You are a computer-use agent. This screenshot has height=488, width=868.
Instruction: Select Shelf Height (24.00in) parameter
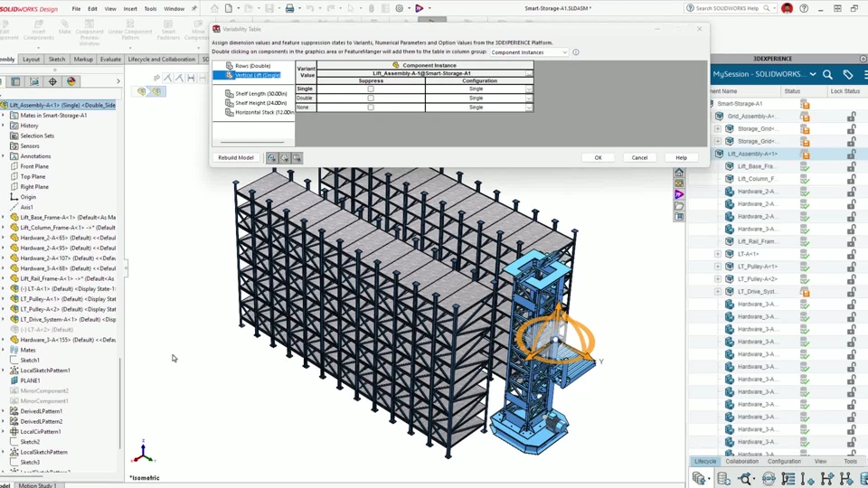point(260,103)
